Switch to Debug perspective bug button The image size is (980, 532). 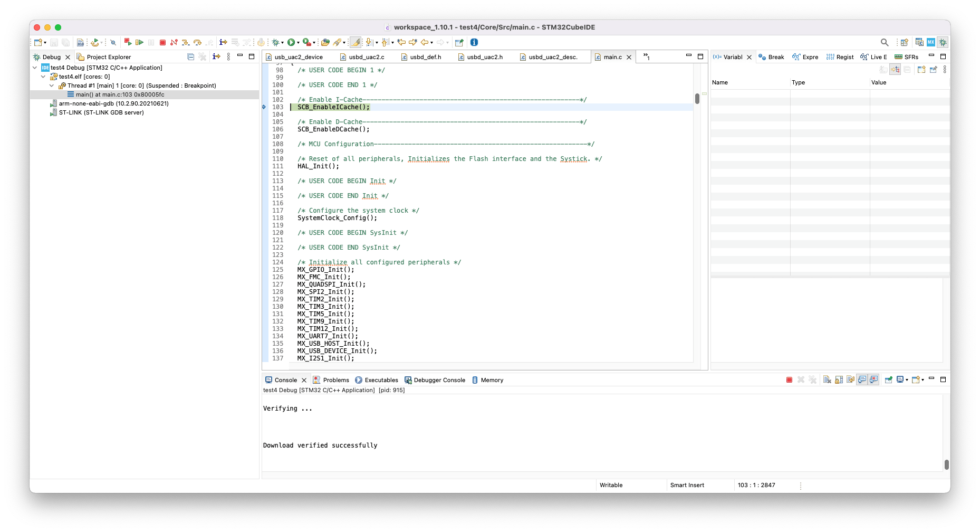[x=943, y=42]
